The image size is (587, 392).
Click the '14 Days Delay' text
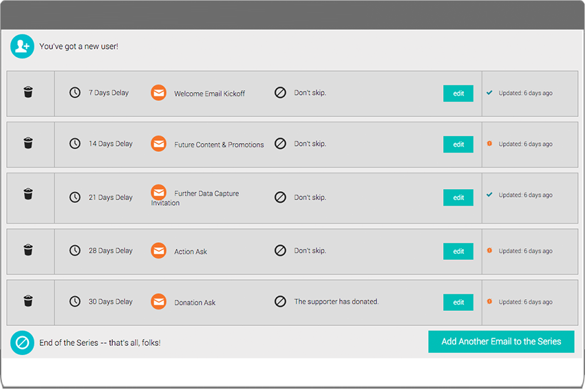[110, 144]
